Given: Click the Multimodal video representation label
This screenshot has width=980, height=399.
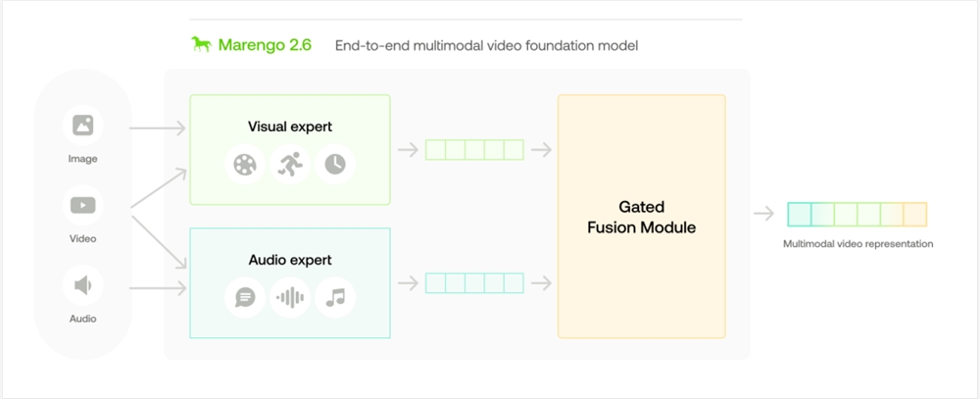Looking at the screenshot, I should [x=857, y=243].
